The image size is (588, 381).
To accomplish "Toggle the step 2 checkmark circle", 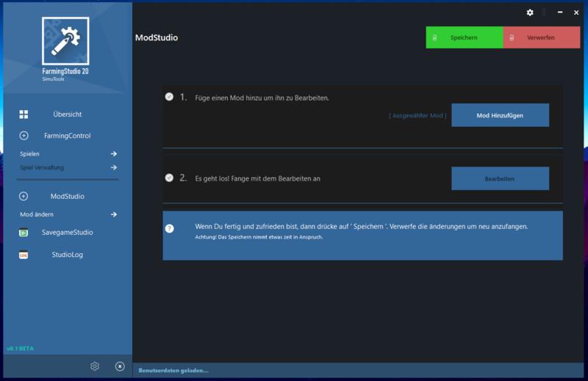I will pyautogui.click(x=170, y=178).
